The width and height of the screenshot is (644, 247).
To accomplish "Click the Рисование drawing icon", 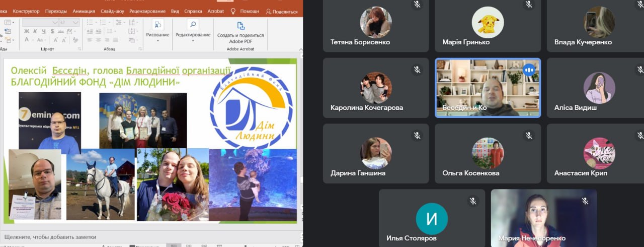I will (x=157, y=25).
